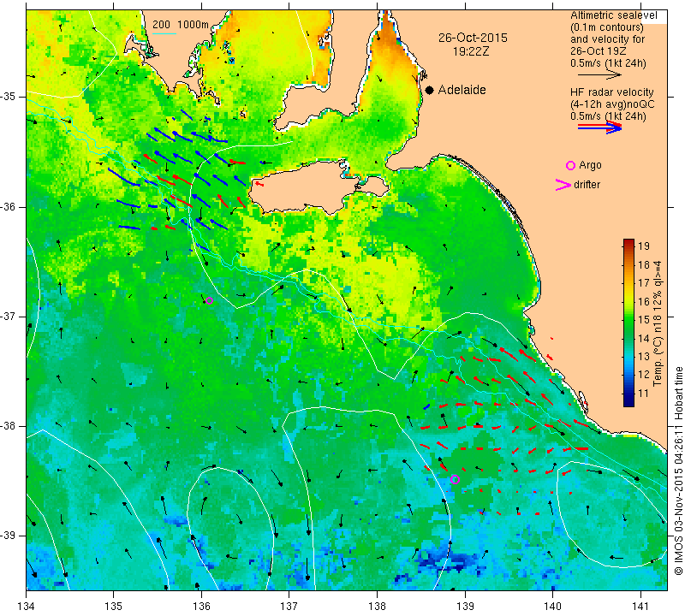Click the 'HF radar velocity' legend text
This screenshot has width=685, height=616.
coord(611,92)
